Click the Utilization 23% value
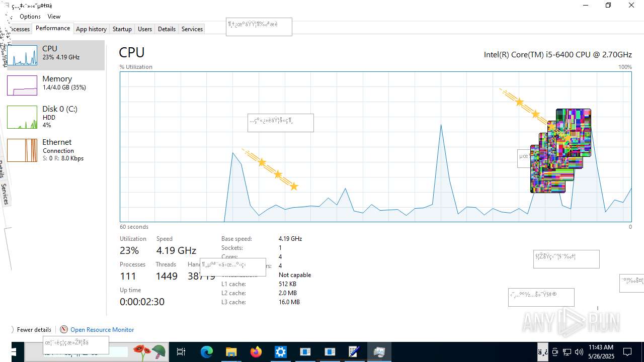Screen dimensions: 644x362 point(129,250)
